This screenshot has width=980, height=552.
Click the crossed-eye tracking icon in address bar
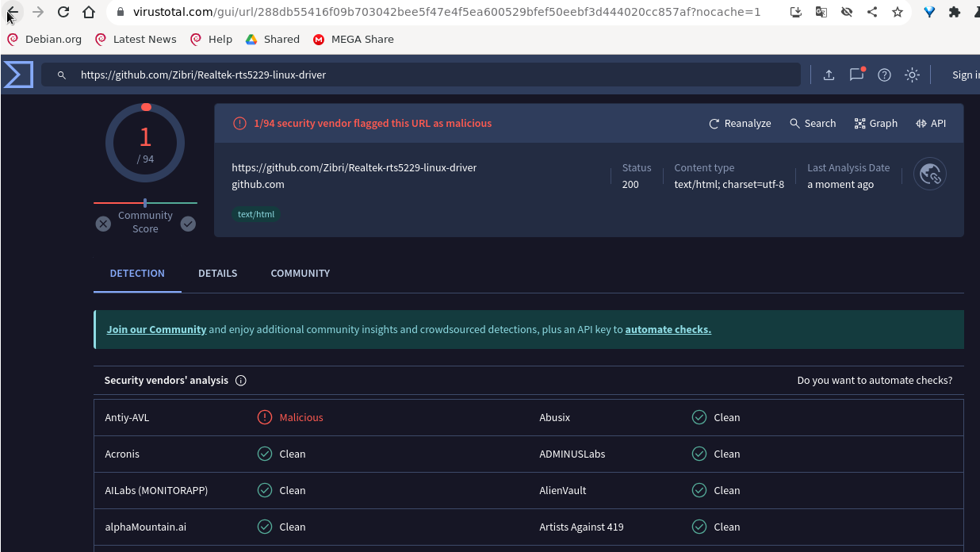(847, 12)
